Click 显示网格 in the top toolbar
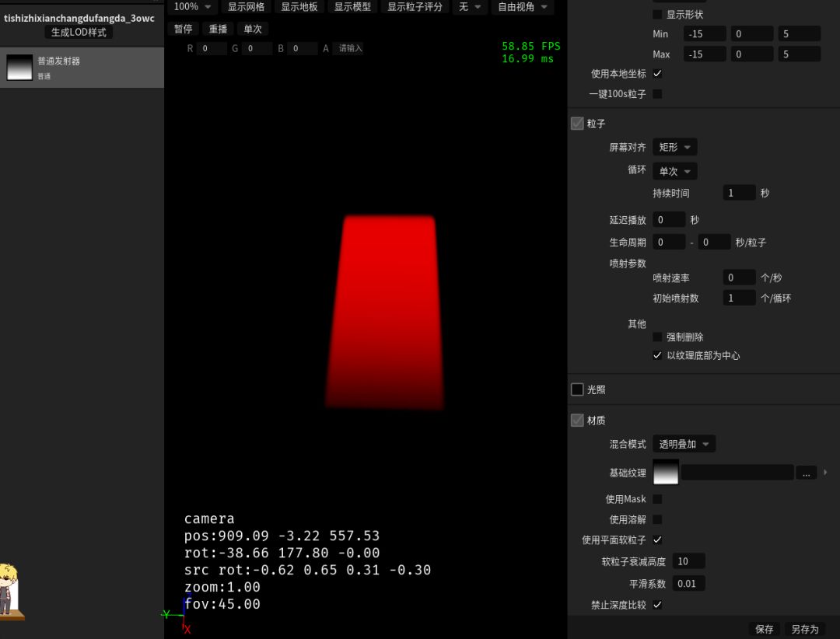Viewport: 840px width, 639px height. (x=246, y=7)
